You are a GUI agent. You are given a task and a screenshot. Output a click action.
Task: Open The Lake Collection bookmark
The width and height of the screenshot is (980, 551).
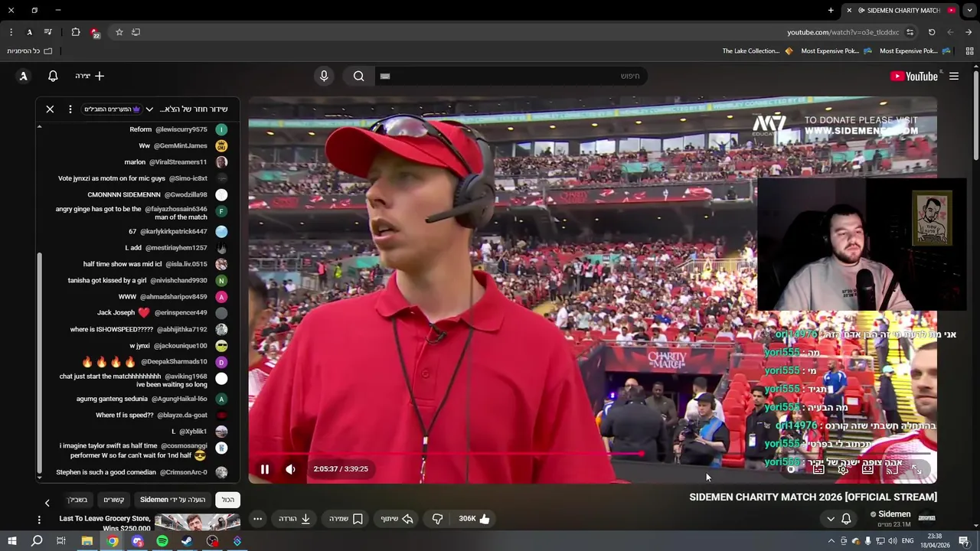pos(757,51)
